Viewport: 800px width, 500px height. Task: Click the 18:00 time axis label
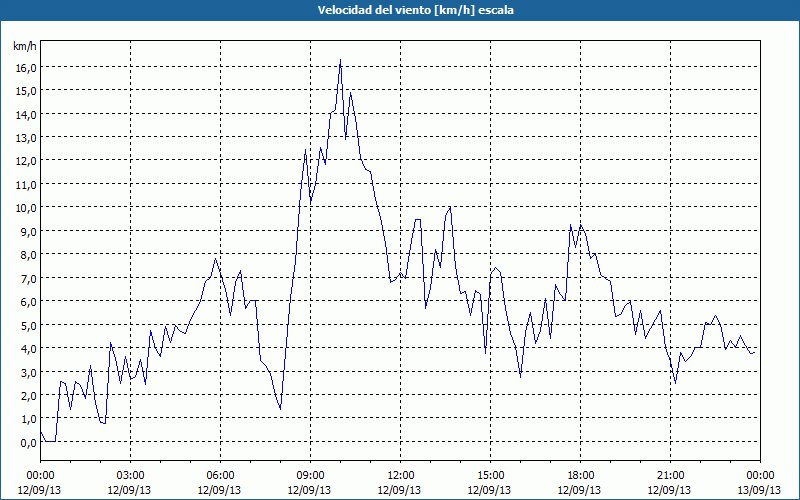coord(581,476)
